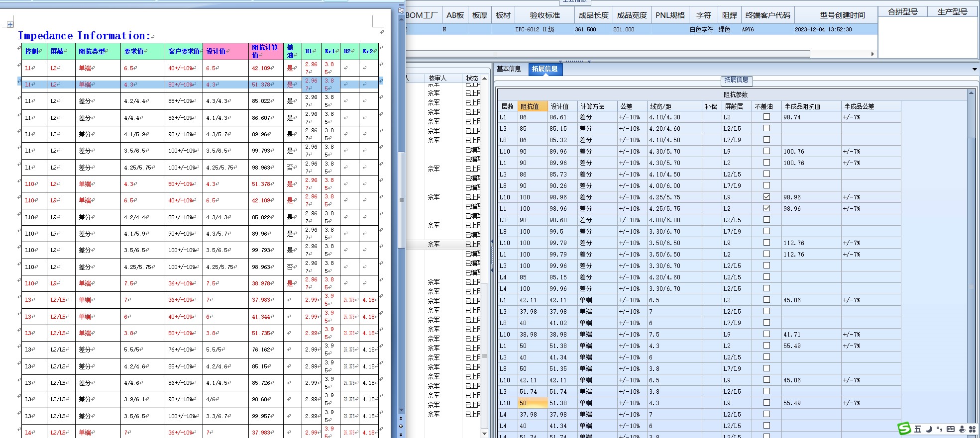The width and height of the screenshot is (980, 438).
Task: Click the collapse arrow on left edge of impedance panel
Action: tap(492, 242)
